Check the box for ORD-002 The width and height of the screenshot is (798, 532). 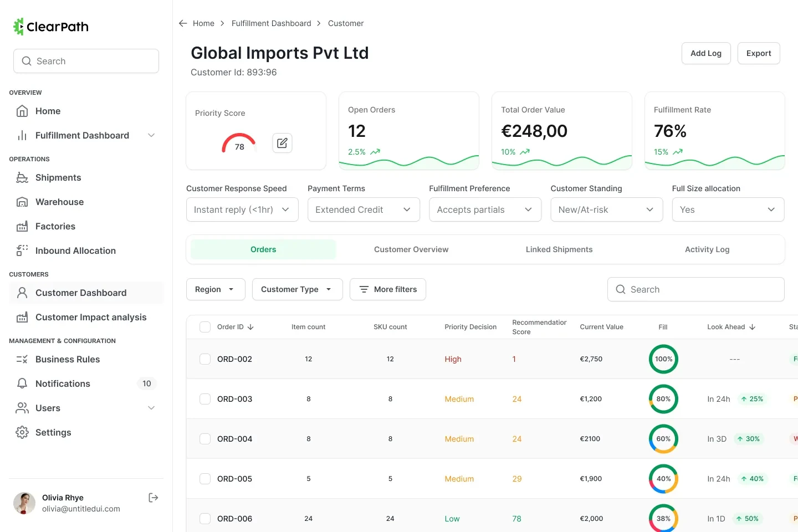[x=205, y=359]
